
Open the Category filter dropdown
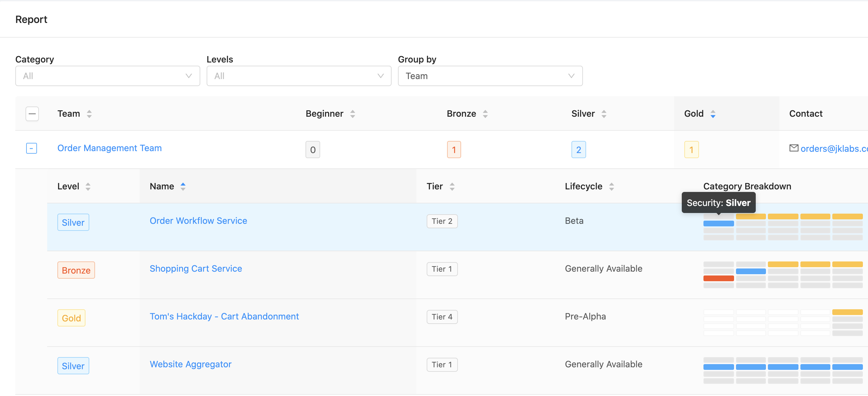pyautogui.click(x=107, y=76)
